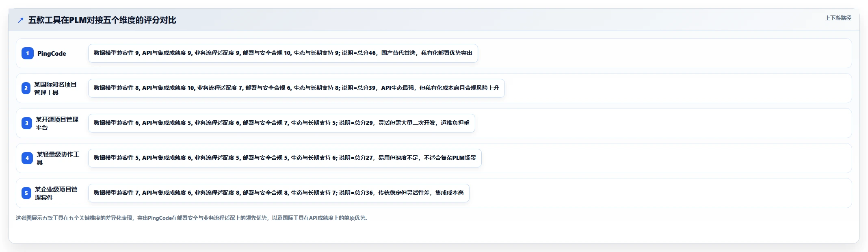The image size is (868, 252).
Task: Click the title 五款工具在PLM对接五个维度的评分对比
Action: click(x=102, y=20)
